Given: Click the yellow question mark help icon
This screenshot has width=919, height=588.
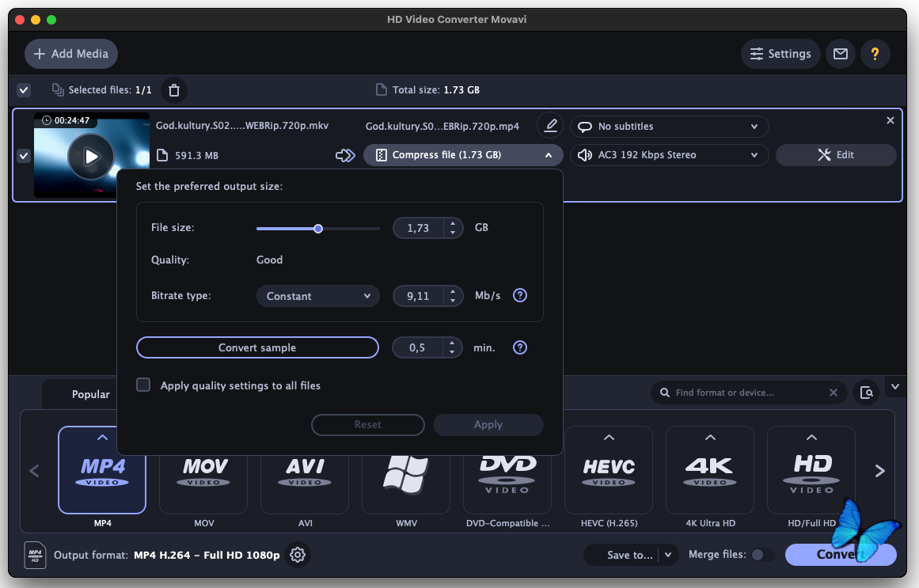Looking at the screenshot, I should click(x=875, y=54).
